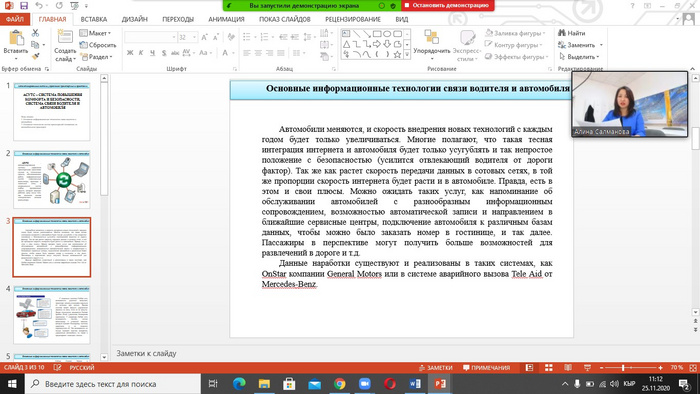Expand the font size 32 dropdown
This screenshot has width=700, height=394.
(195, 37)
